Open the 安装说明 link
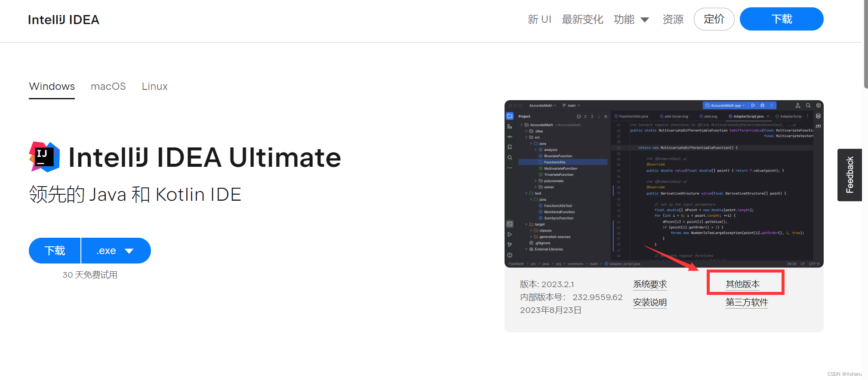This screenshot has height=380, width=868. tap(650, 302)
